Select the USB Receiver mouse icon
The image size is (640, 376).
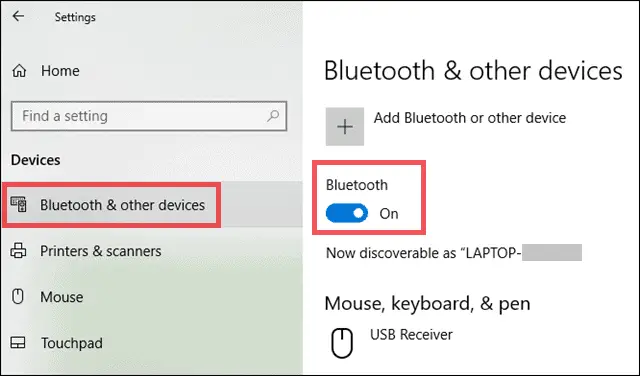[x=342, y=343]
